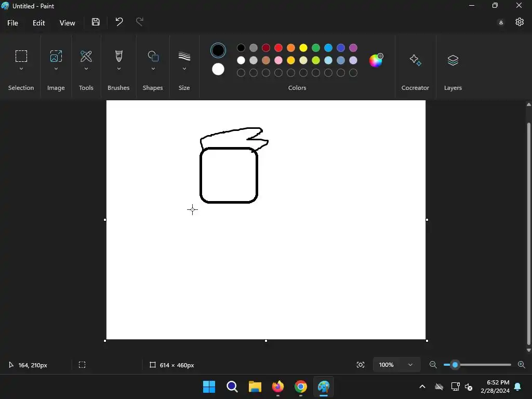Screen dimensions: 532x399
Task: Click inside the drawn rounded rectangle
Action: pyautogui.click(x=229, y=176)
